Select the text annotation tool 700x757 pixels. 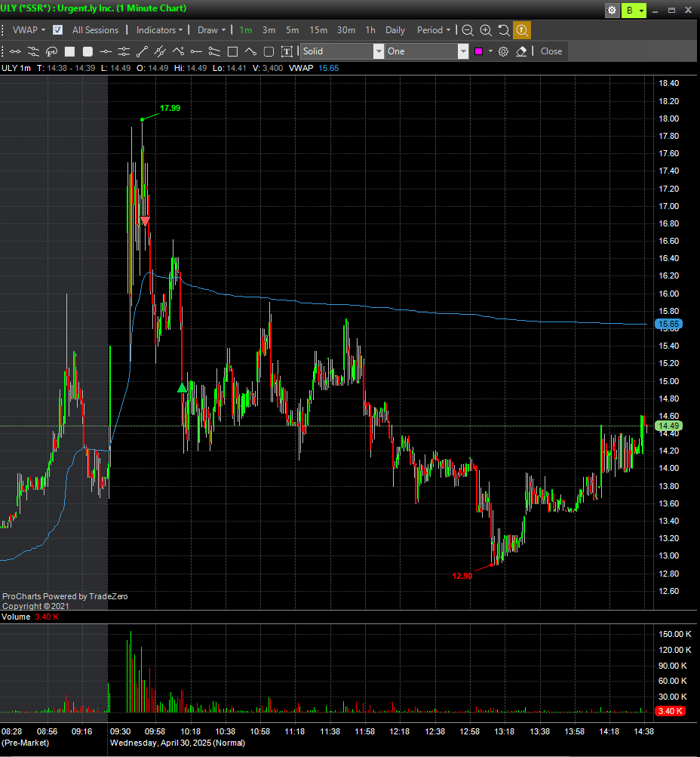click(287, 51)
